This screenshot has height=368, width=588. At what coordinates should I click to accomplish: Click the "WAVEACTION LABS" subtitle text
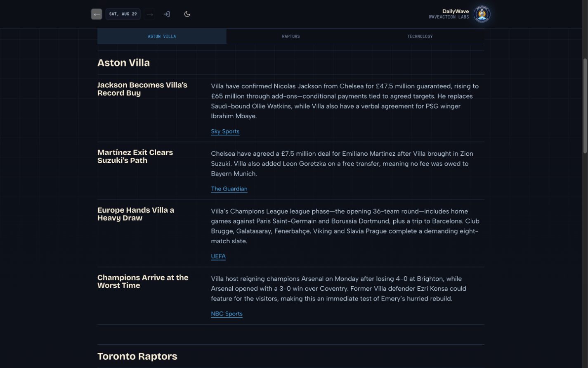(x=449, y=17)
